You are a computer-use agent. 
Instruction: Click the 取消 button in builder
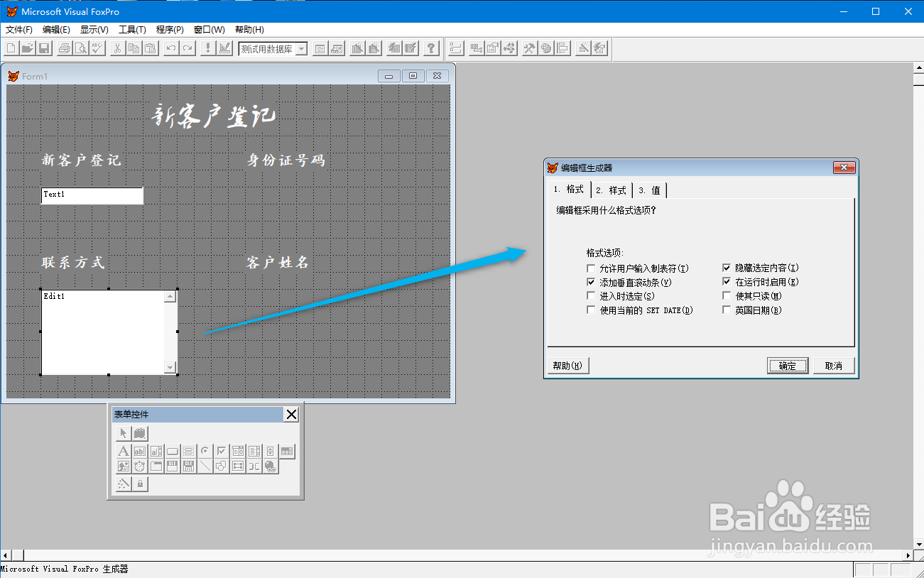[834, 366]
